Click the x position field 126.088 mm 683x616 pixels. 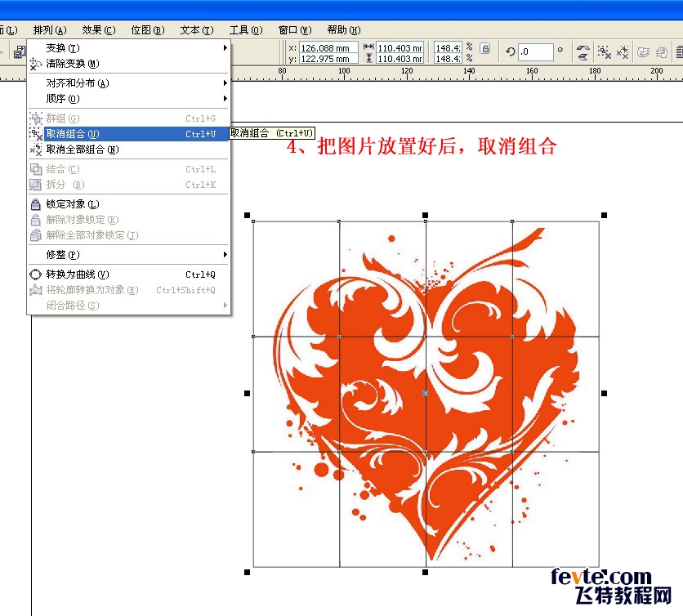tap(328, 48)
